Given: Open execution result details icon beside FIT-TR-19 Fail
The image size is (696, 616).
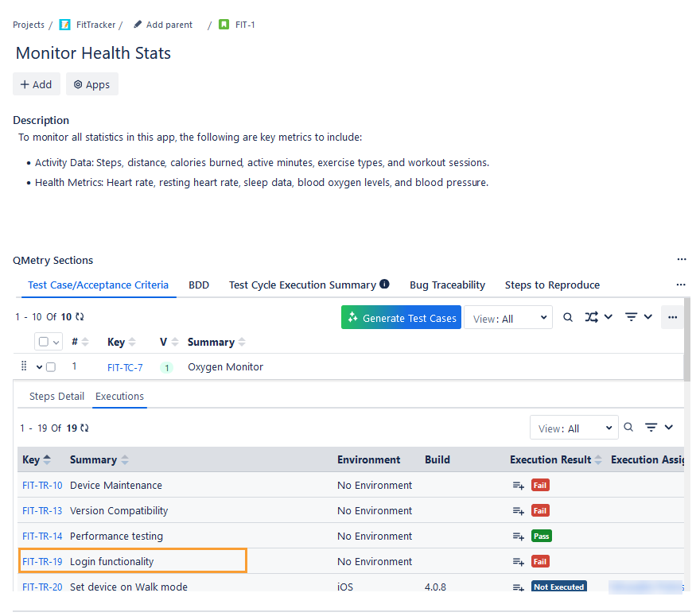Looking at the screenshot, I should pyautogui.click(x=519, y=561).
